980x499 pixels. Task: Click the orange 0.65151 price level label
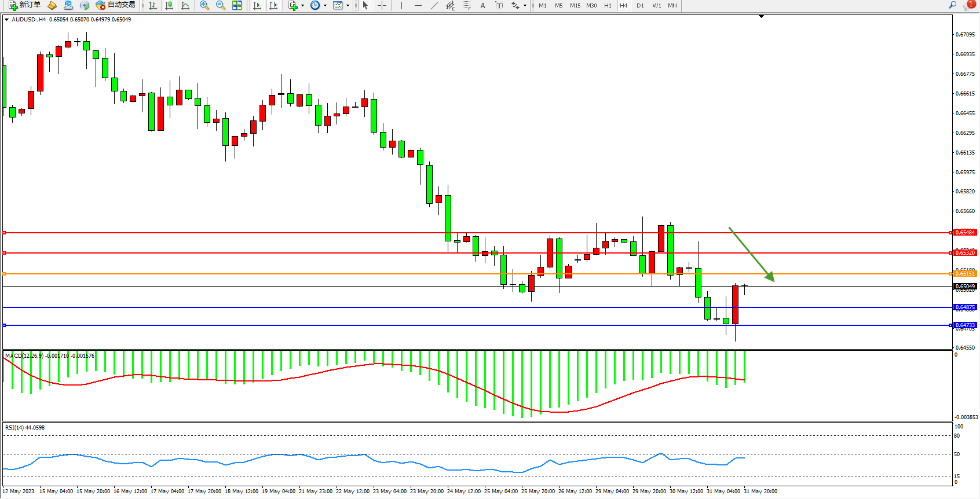pyautogui.click(x=965, y=274)
